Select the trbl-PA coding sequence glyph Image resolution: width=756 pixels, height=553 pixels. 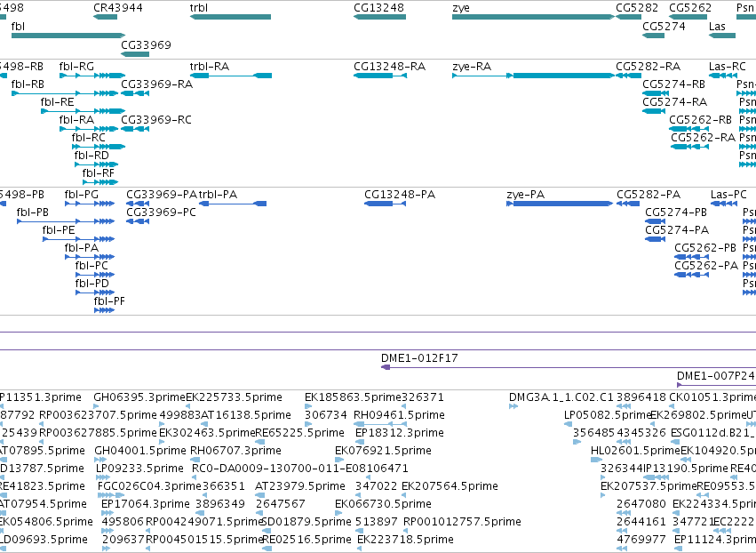233,204
